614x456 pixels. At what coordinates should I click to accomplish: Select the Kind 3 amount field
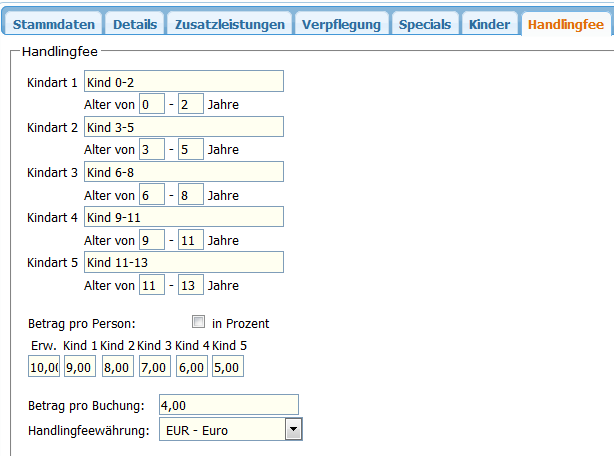[x=153, y=367]
